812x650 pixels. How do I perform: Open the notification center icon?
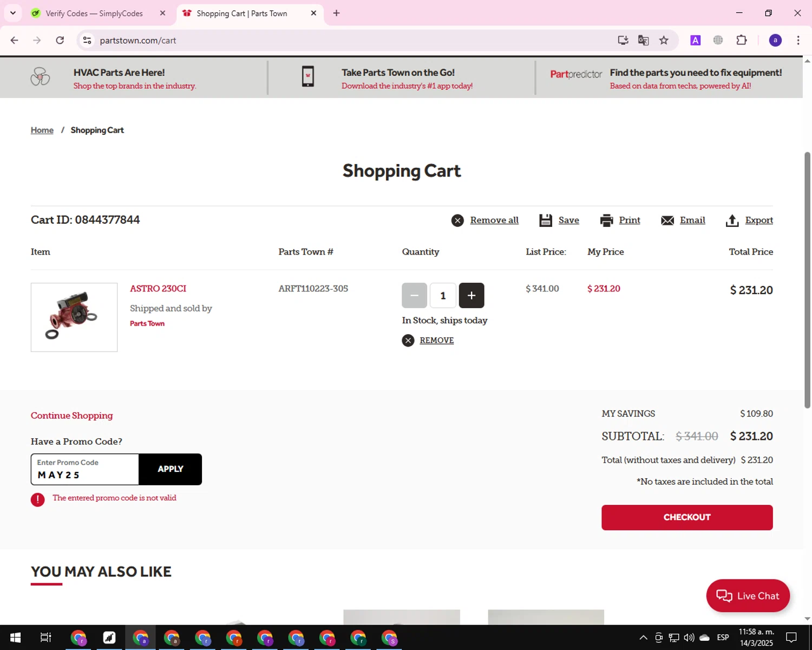tap(791, 638)
